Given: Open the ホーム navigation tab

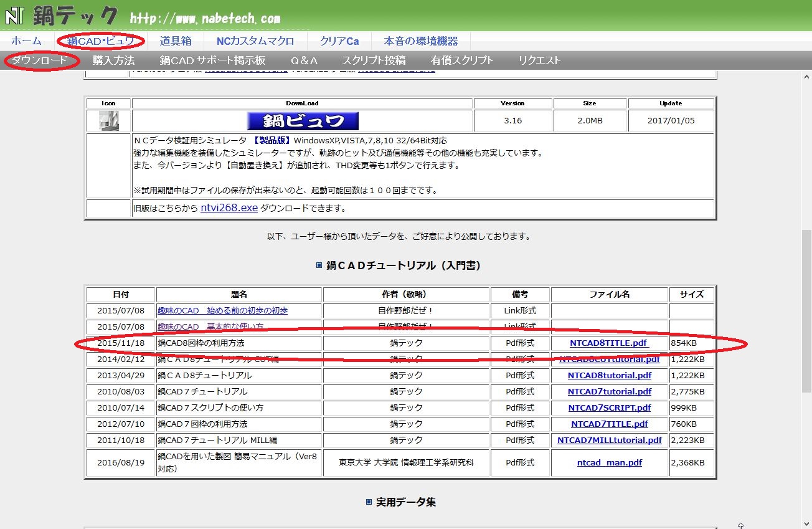Looking at the screenshot, I should click(27, 41).
